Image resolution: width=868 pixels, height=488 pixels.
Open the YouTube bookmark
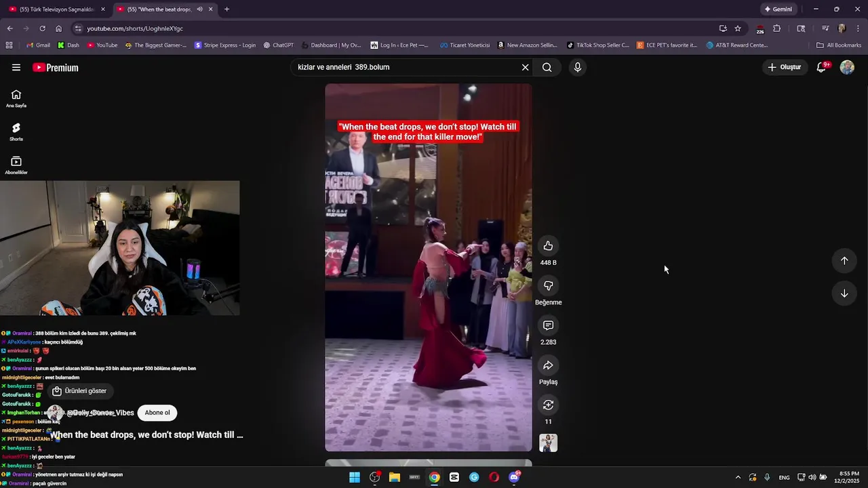[102, 45]
